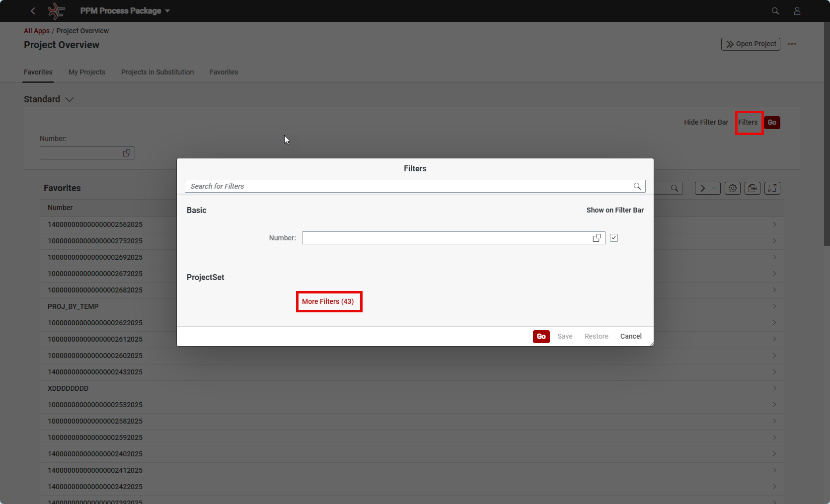This screenshot has width=830, height=504.
Task: Click the search icon in top bar
Action: [775, 11]
